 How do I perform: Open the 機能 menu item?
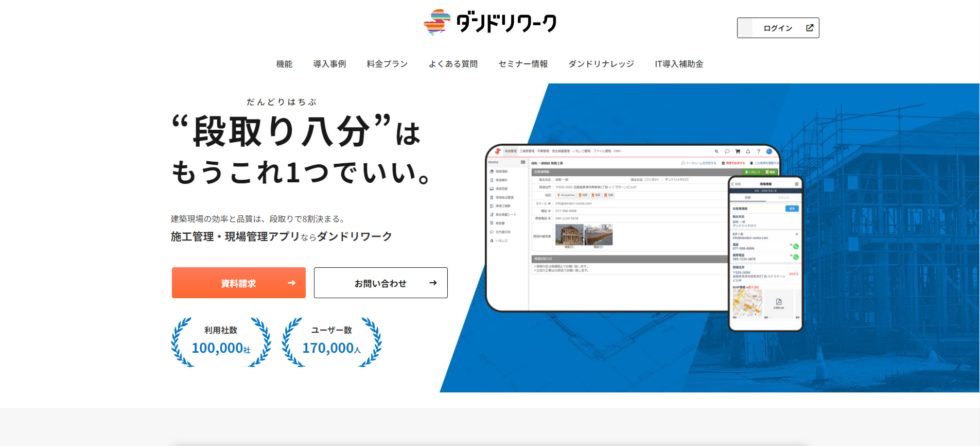pyautogui.click(x=284, y=64)
